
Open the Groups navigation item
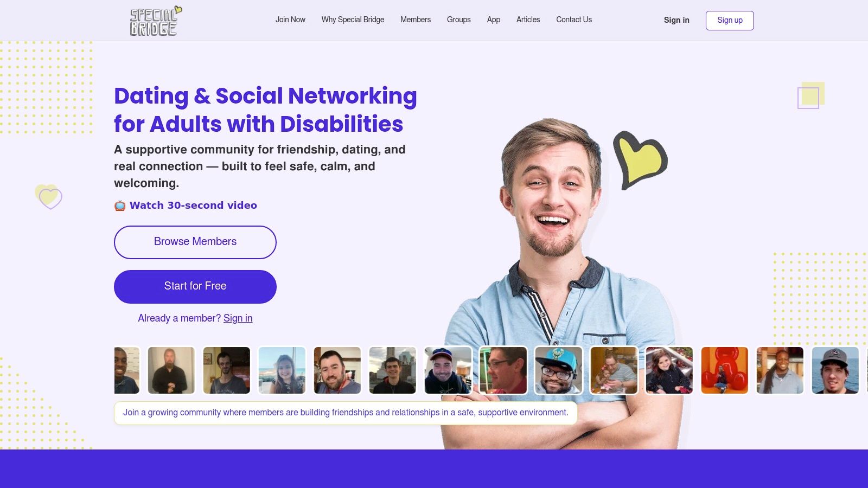(x=458, y=20)
